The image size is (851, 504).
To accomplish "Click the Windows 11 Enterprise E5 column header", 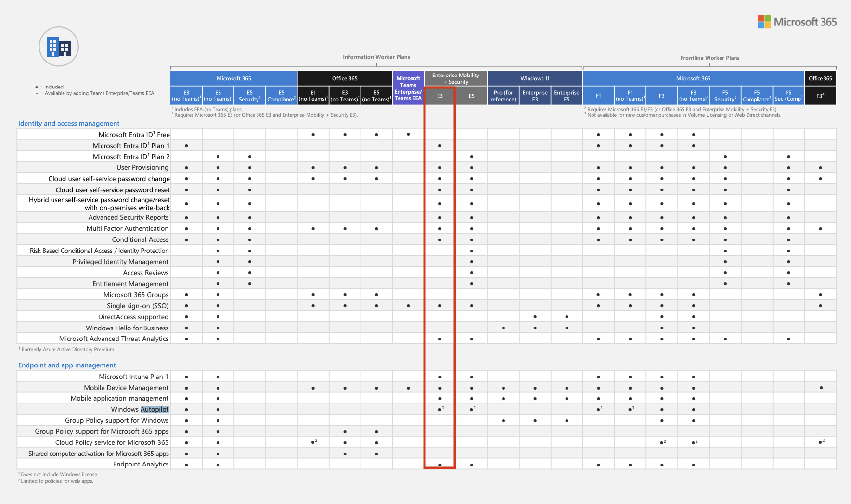I will 567,96.
